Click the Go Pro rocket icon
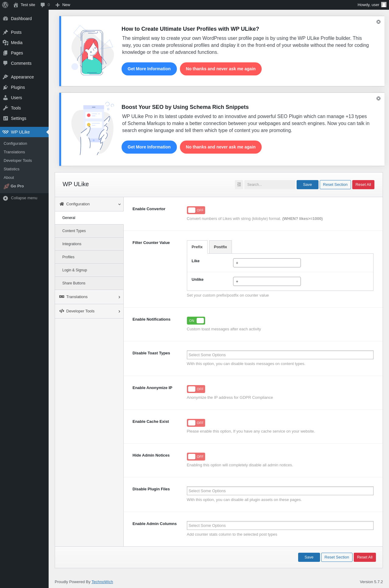389x588 pixels. tap(6, 186)
